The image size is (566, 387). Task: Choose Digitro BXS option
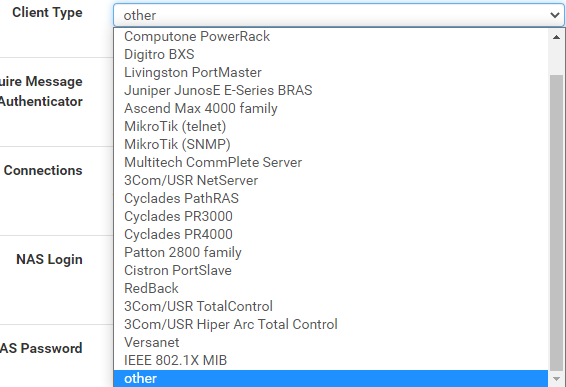(x=331, y=55)
